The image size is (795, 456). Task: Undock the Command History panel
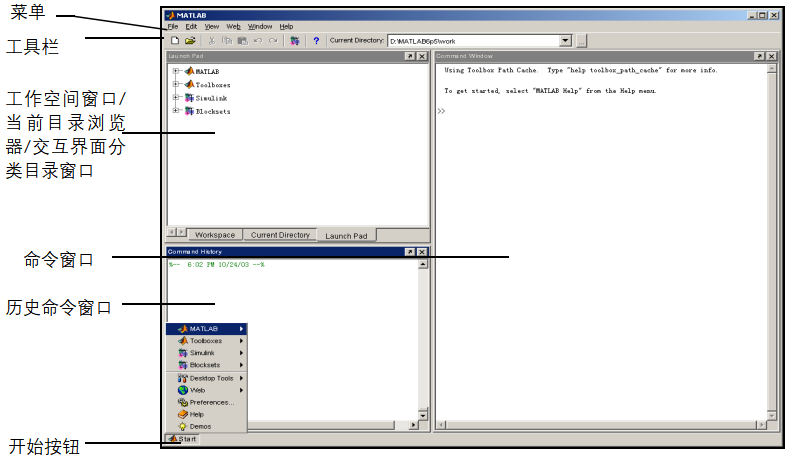pyautogui.click(x=410, y=252)
